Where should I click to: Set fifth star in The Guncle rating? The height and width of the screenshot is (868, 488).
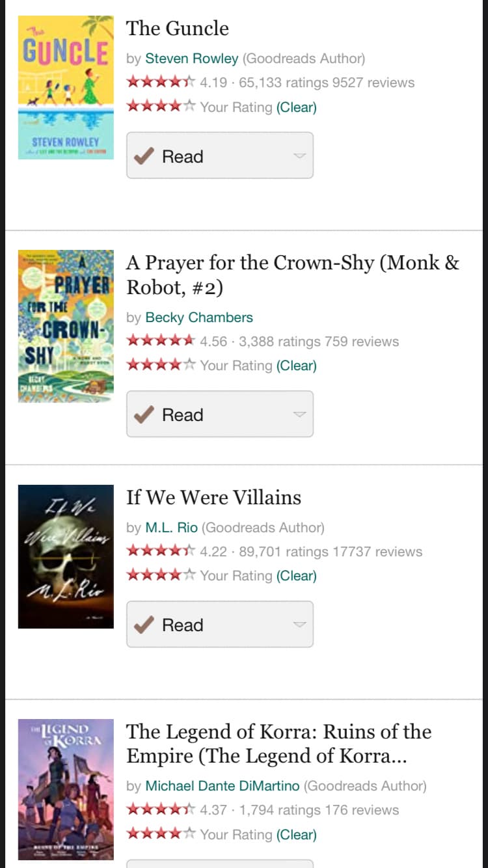pyautogui.click(x=189, y=107)
